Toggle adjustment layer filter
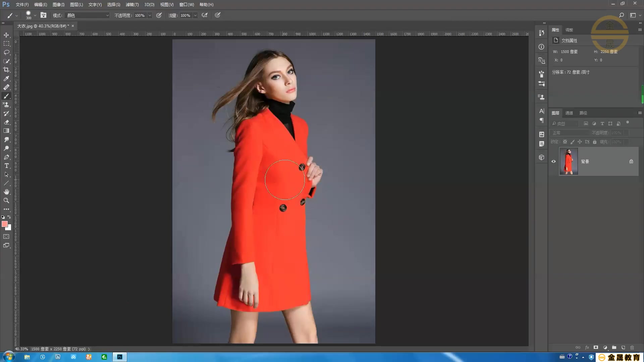Viewport: 644px width, 362px height. click(x=594, y=123)
